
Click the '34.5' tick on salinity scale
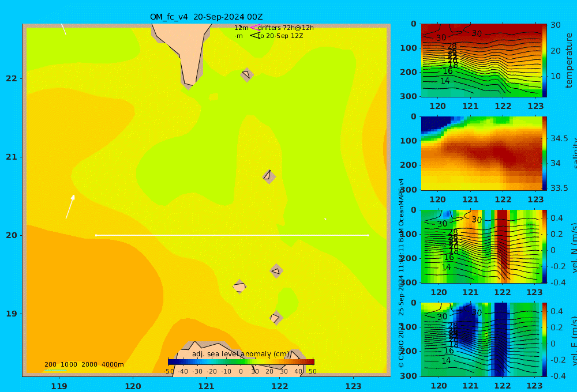[559, 138]
